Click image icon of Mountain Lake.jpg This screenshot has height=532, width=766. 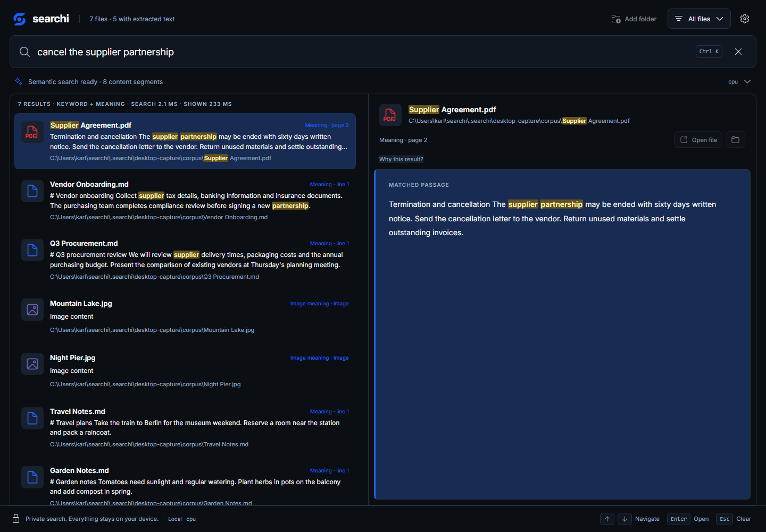(32, 310)
